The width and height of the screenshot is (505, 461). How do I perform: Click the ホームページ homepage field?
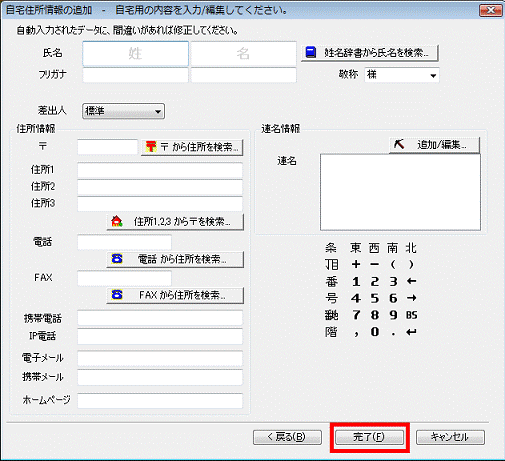click(x=160, y=400)
